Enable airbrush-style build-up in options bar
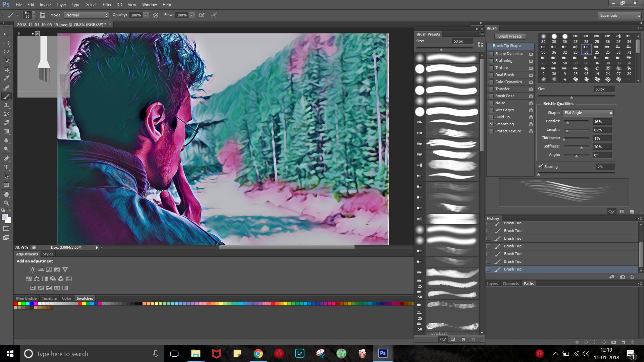Viewport: 644px width, 362px height. click(202, 15)
